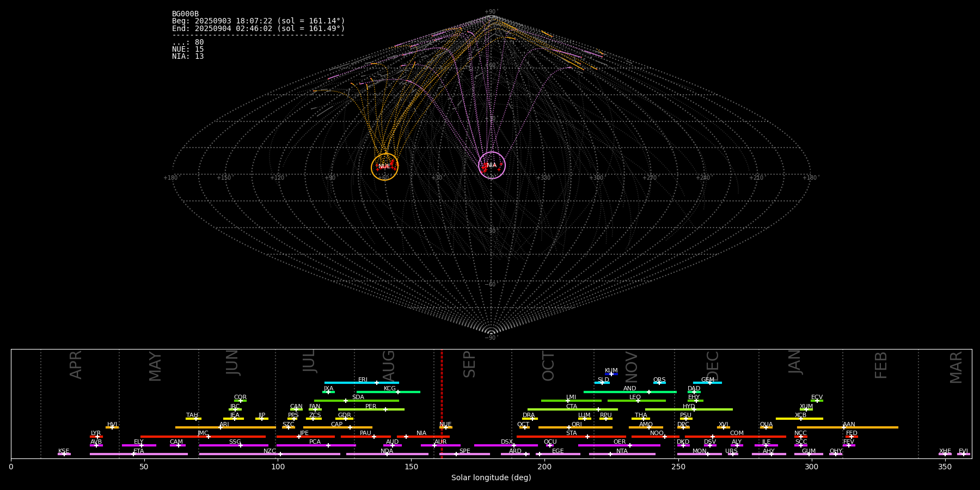Click the NUE: 15 count line
This screenshot has height=490, width=980.
click(188, 50)
